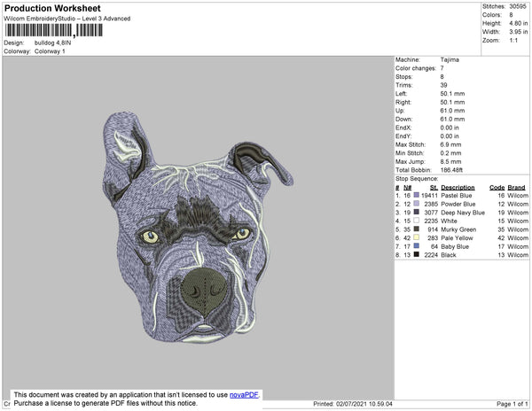This screenshot has height=411, width=532.
Task: Click the 'Description' column header
Action: pyautogui.click(x=458, y=188)
